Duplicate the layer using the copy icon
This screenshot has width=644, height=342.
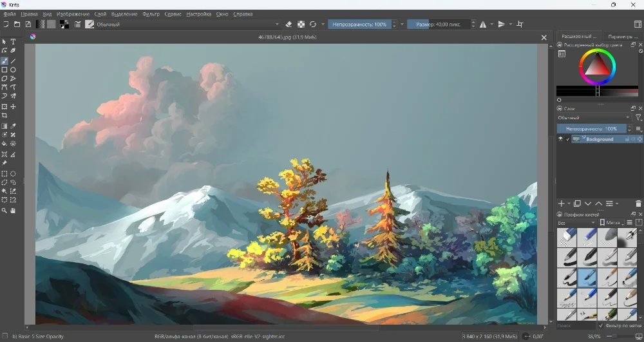tap(577, 204)
